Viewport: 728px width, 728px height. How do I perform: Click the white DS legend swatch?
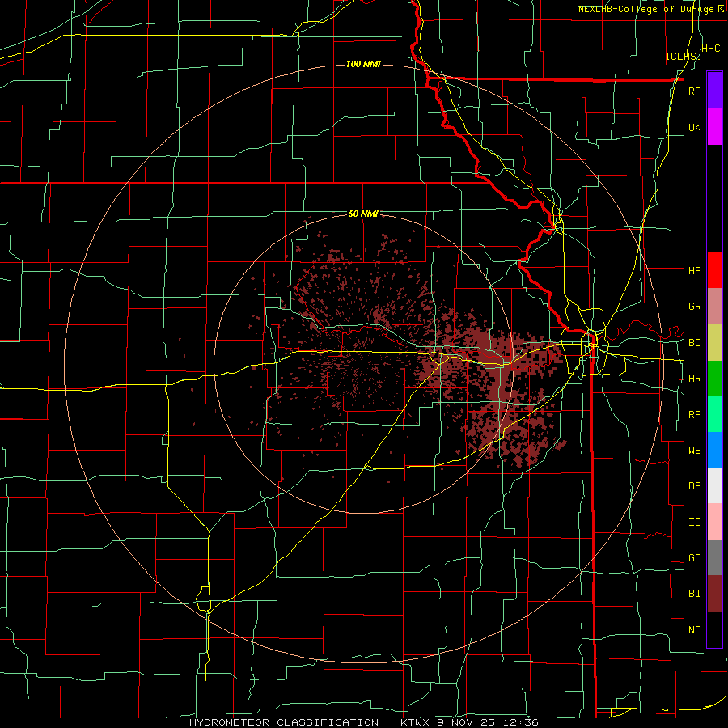pos(714,485)
